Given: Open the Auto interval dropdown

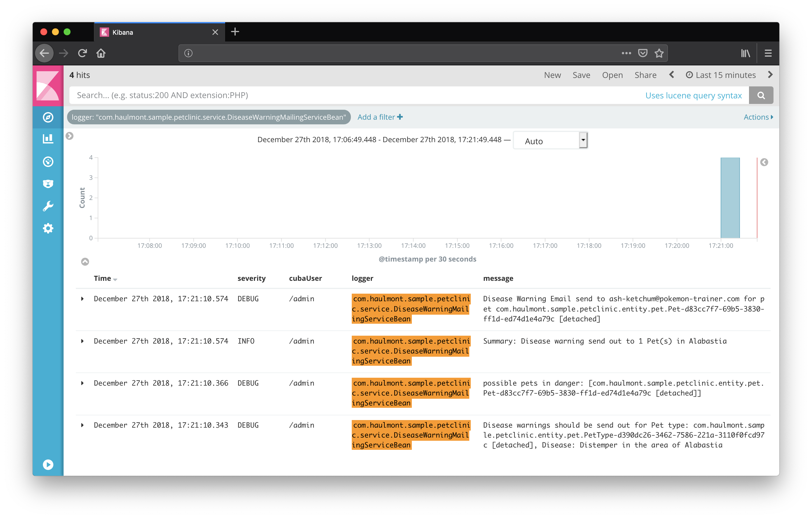Looking at the screenshot, I should click(550, 140).
